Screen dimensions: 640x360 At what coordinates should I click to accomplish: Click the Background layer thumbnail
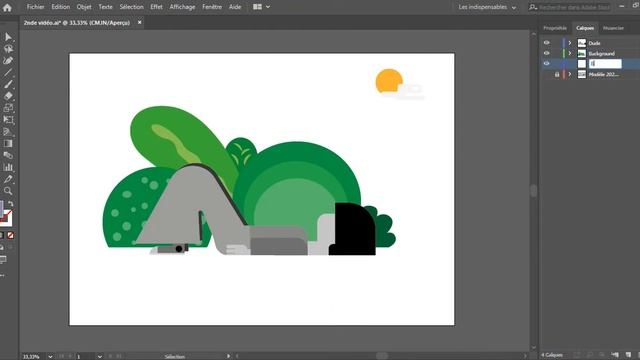coord(582,53)
